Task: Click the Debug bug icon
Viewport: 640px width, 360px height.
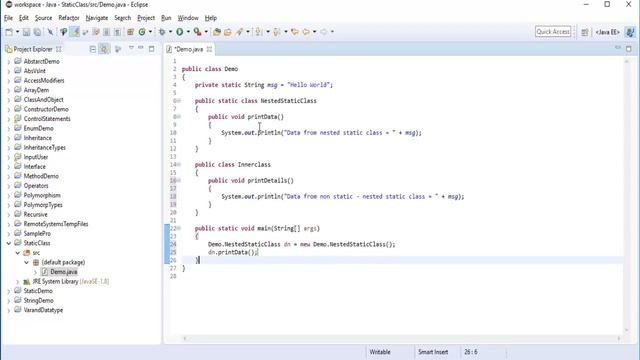Action: (162, 32)
